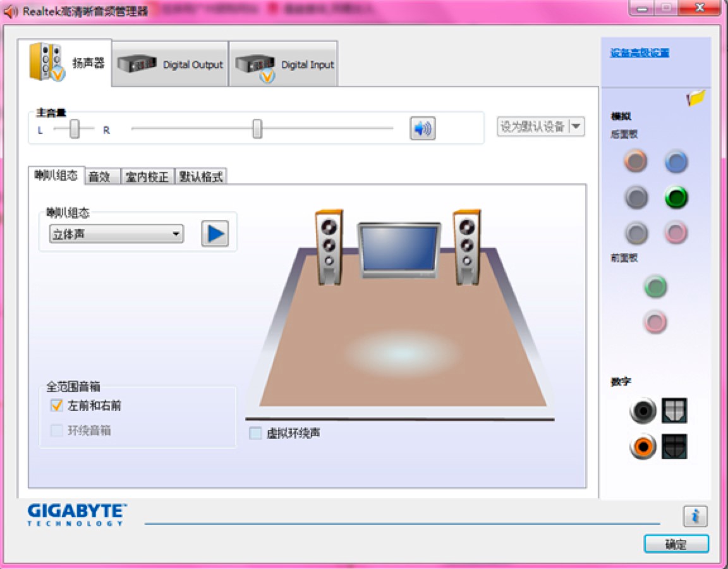This screenshot has width=728, height=569.
Task: Mute main volume with speaker button
Action: 422,128
